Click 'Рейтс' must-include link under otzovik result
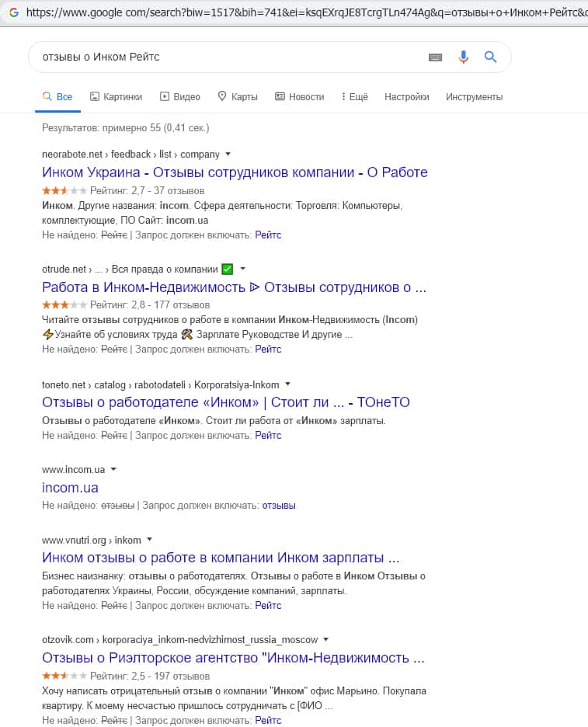 (x=268, y=721)
